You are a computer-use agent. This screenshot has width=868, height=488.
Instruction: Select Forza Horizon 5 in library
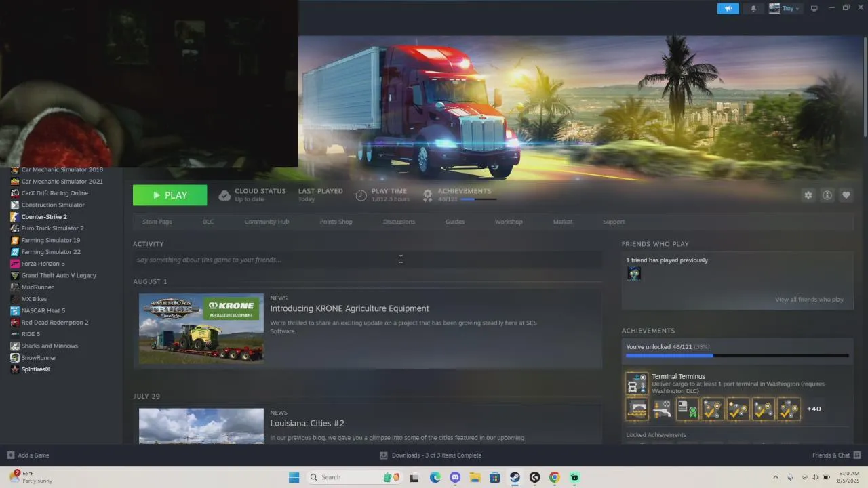[x=43, y=264]
